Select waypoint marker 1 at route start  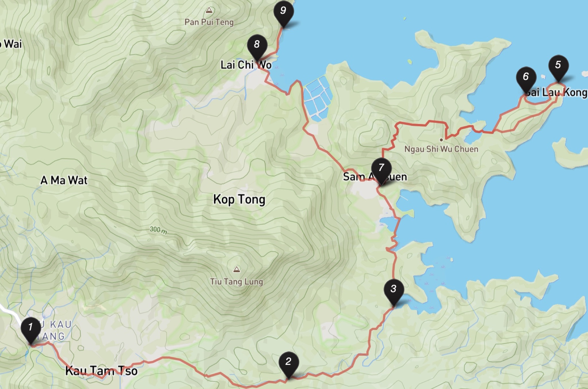click(30, 329)
